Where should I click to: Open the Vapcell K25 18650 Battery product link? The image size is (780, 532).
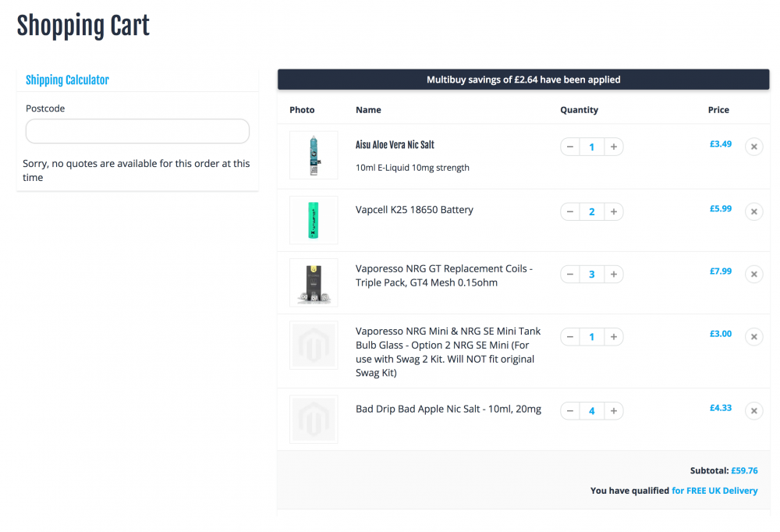[414, 210]
